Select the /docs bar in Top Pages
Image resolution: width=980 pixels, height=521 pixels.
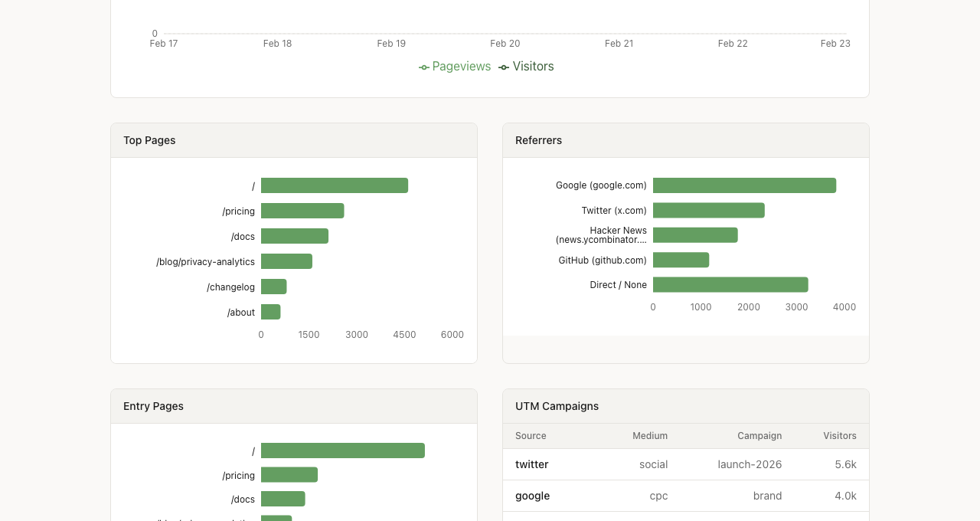[x=295, y=236]
